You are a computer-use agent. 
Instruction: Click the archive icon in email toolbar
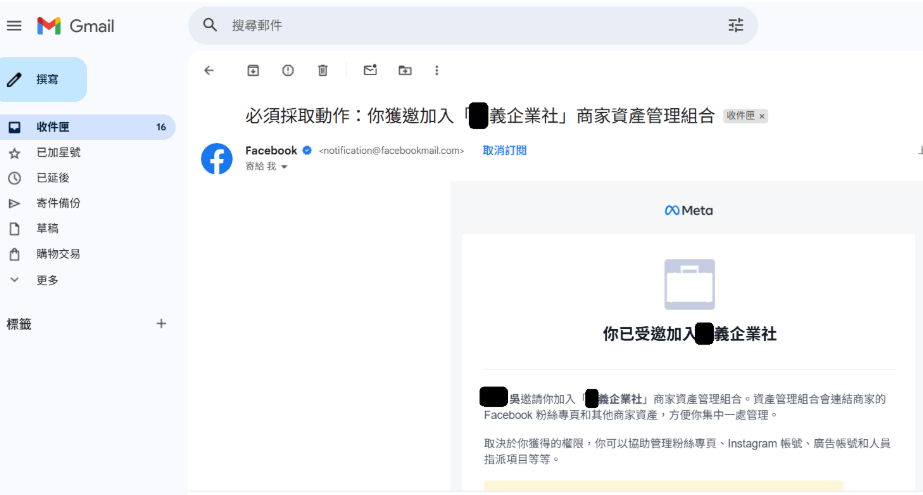click(253, 70)
